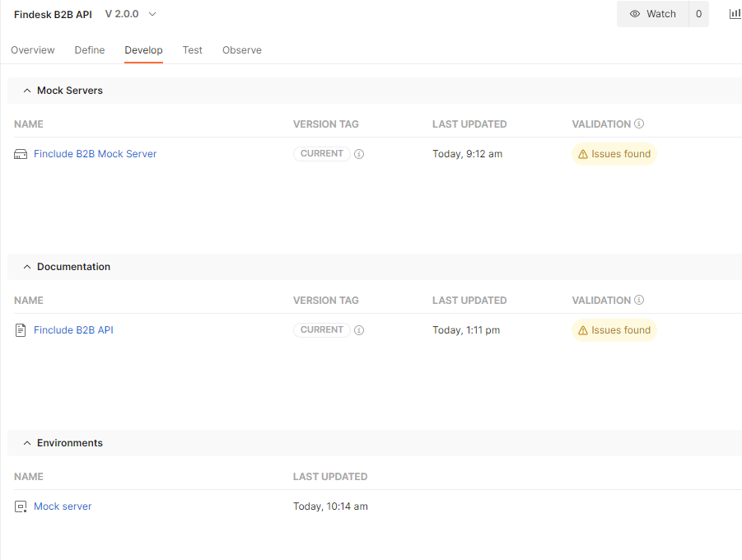Open the API reports chart icon
Viewport: 742px width, 560px height.
pos(735,14)
